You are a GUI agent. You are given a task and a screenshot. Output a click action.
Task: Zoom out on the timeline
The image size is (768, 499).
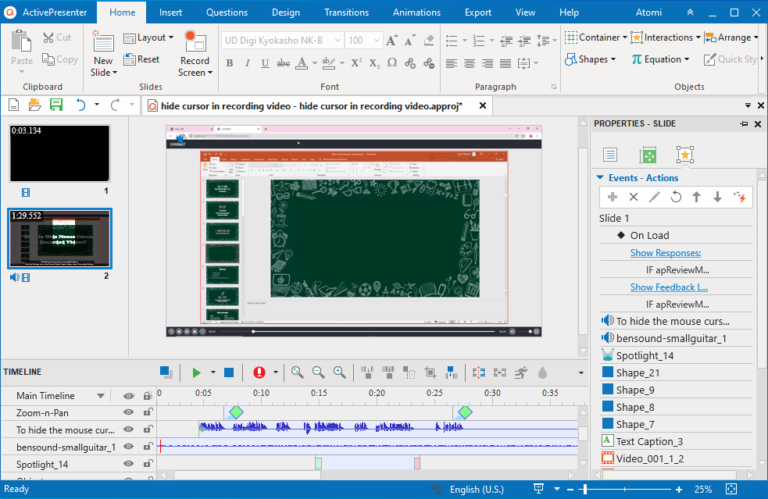318,373
